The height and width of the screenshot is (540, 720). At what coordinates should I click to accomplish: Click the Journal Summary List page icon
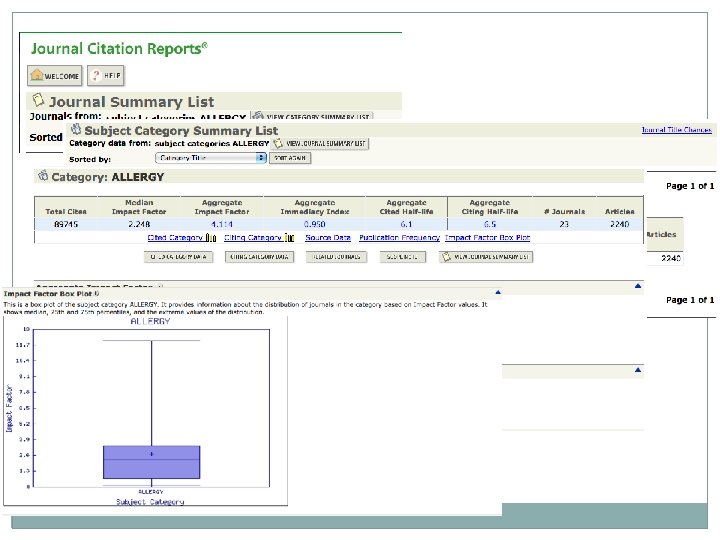click(38, 100)
